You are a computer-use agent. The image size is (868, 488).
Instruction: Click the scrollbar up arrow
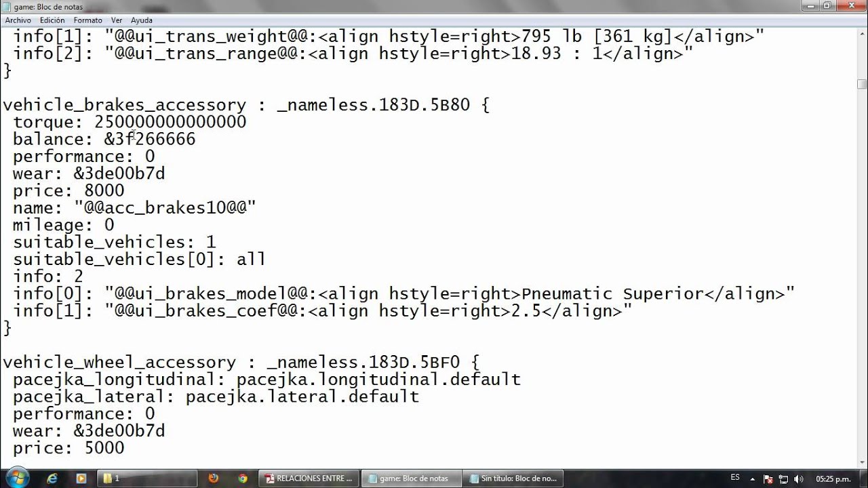(862, 32)
